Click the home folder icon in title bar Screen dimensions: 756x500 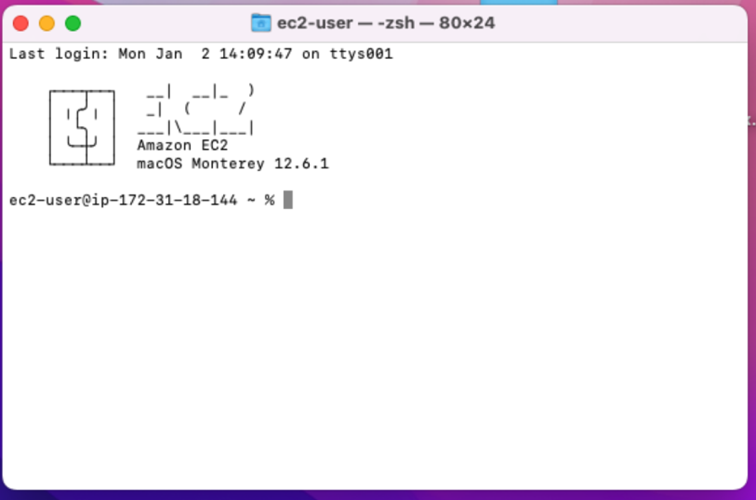click(x=261, y=23)
